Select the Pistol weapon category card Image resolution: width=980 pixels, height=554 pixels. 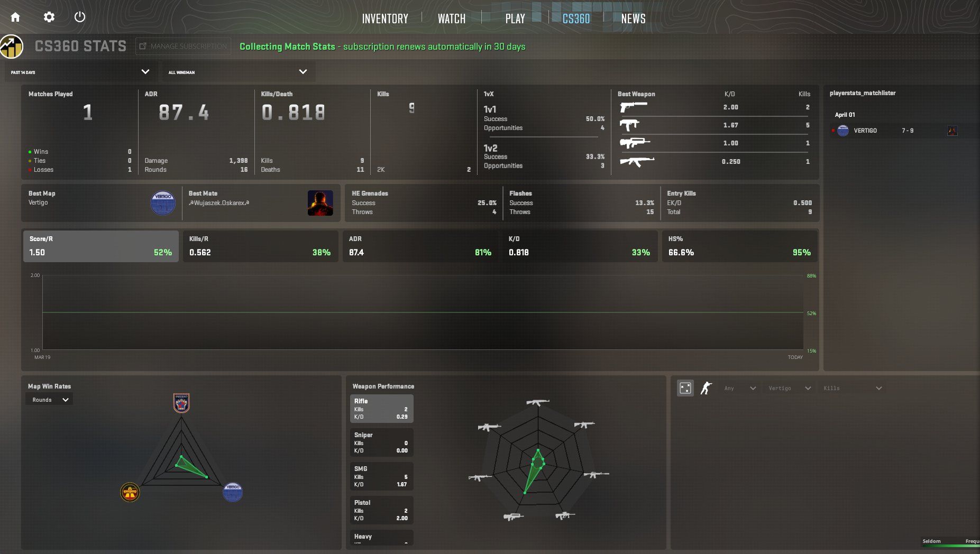point(382,510)
